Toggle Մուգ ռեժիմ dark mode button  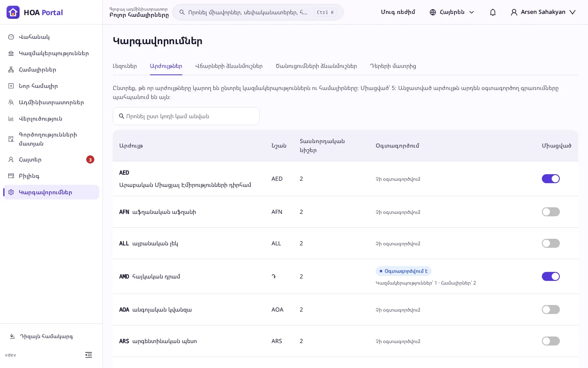(x=398, y=12)
